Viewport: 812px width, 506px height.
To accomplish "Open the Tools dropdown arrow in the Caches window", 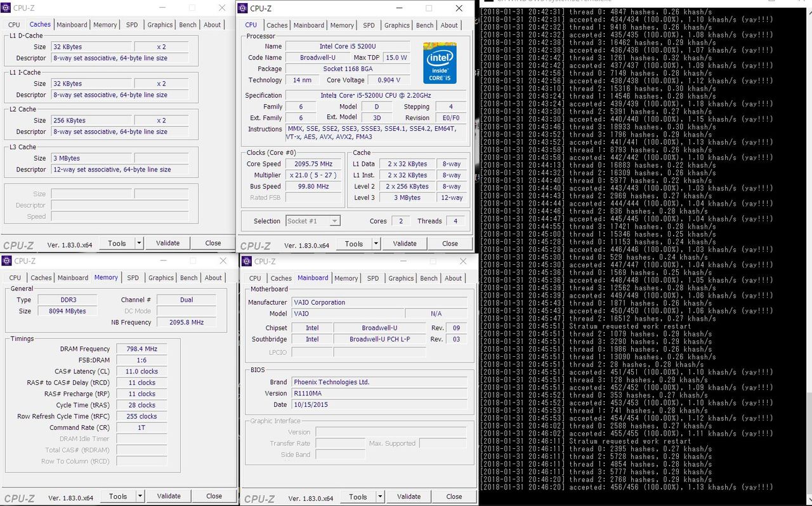I will click(140, 243).
